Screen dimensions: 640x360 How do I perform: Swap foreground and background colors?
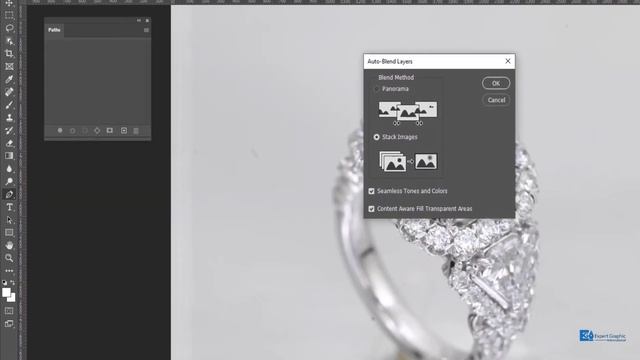pos(13,282)
